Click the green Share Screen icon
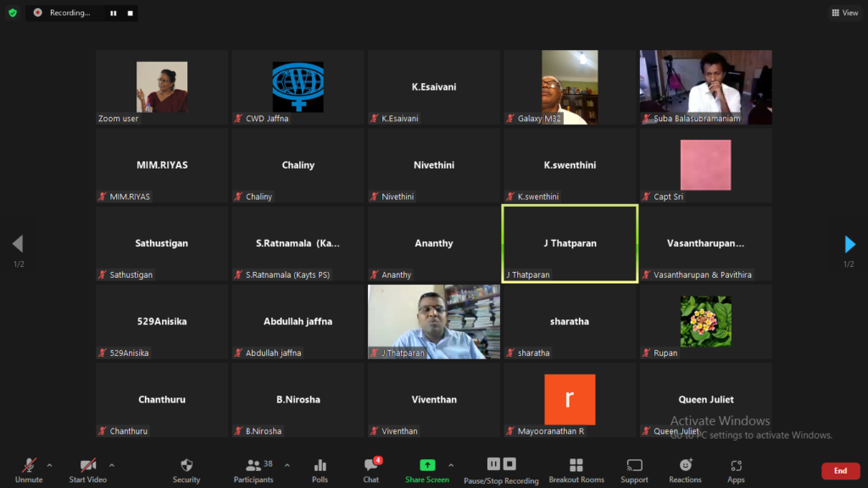868x488 pixels. click(x=427, y=465)
